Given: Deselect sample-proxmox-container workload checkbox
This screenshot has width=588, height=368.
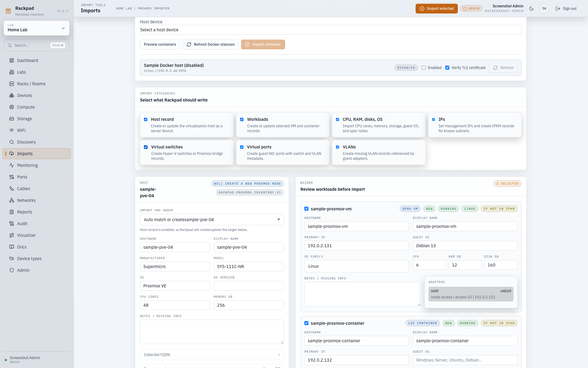Looking at the screenshot, I should point(306,323).
